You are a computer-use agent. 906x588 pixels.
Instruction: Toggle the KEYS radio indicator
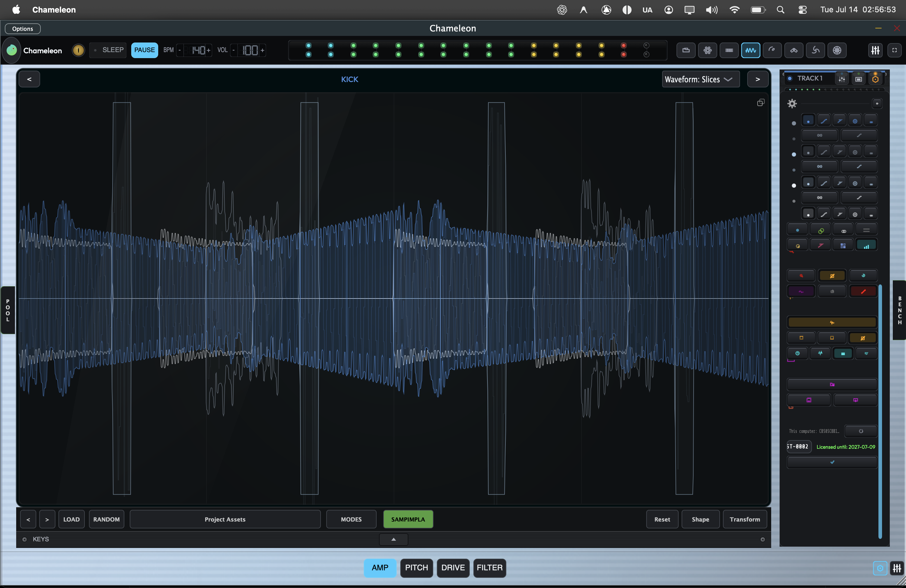pos(24,539)
